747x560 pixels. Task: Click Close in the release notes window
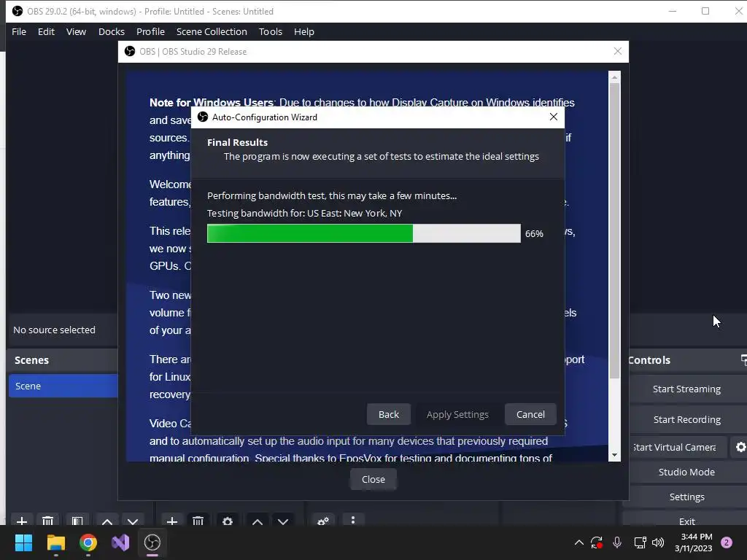tap(373, 479)
